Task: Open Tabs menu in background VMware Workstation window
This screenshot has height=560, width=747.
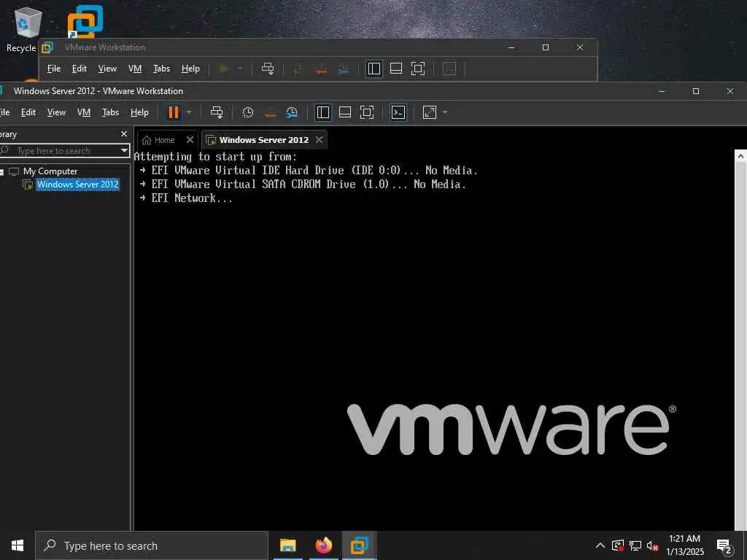Action: coord(161,69)
